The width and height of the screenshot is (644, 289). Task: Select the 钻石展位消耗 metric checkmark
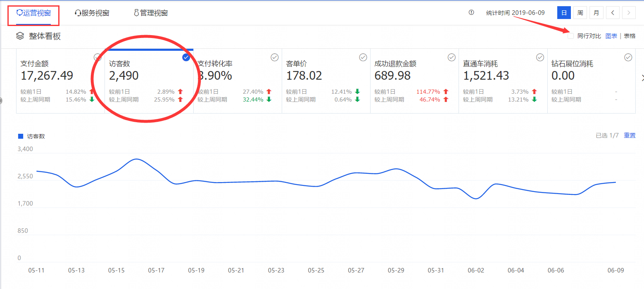click(x=628, y=57)
